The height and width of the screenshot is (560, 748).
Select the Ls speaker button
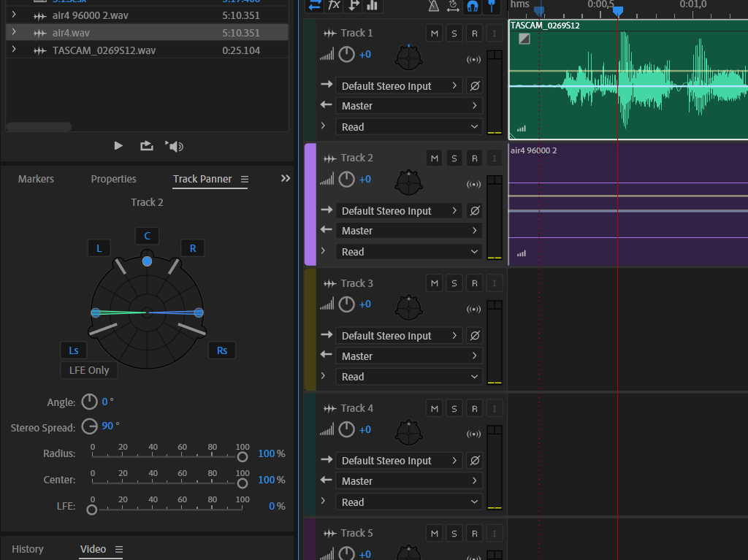pyautogui.click(x=74, y=350)
